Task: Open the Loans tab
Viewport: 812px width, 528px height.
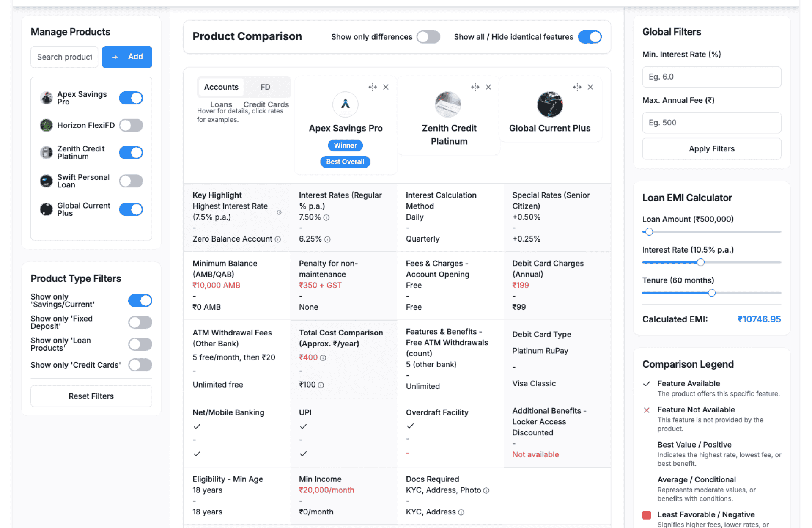Action: coord(221,104)
